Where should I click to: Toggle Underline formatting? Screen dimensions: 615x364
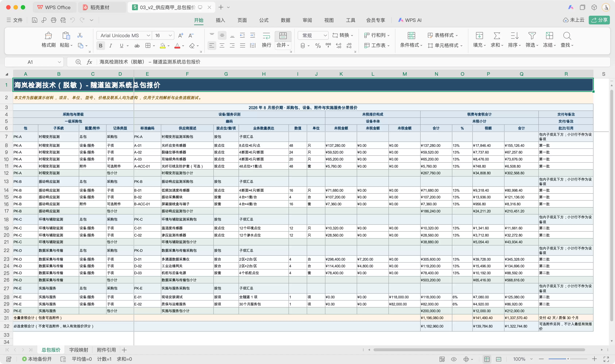pos(121,46)
